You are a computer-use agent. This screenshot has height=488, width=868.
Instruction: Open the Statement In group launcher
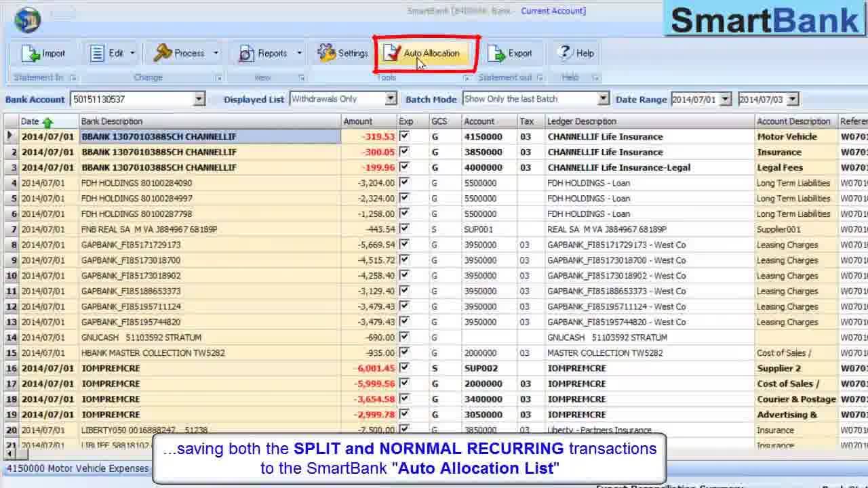[x=73, y=78]
